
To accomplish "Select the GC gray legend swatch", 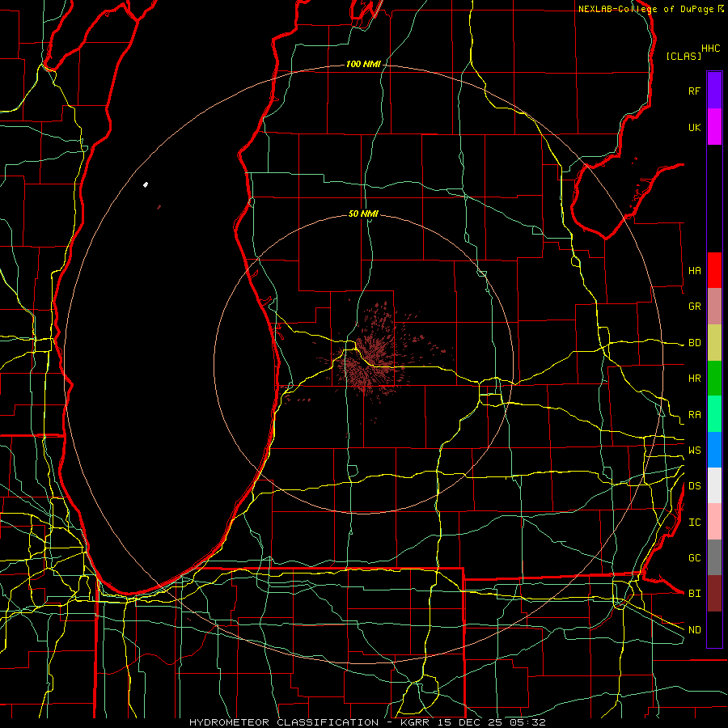I will (x=714, y=557).
